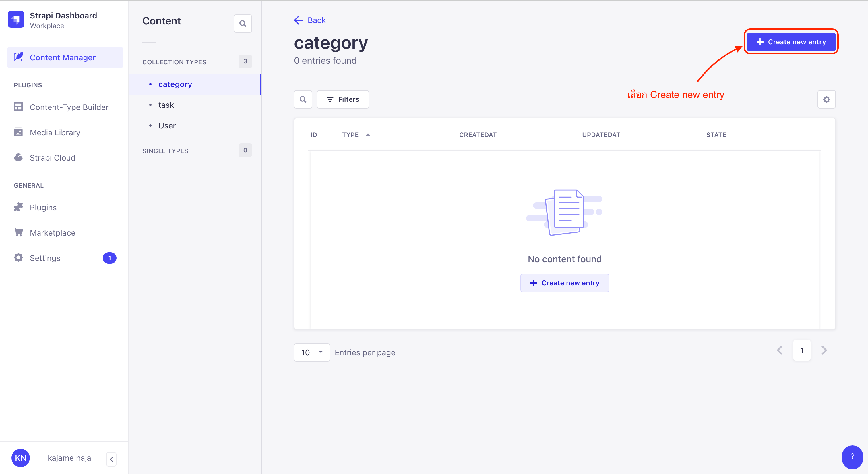Click the Content-Type Builder icon
868x474 pixels.
18,107
